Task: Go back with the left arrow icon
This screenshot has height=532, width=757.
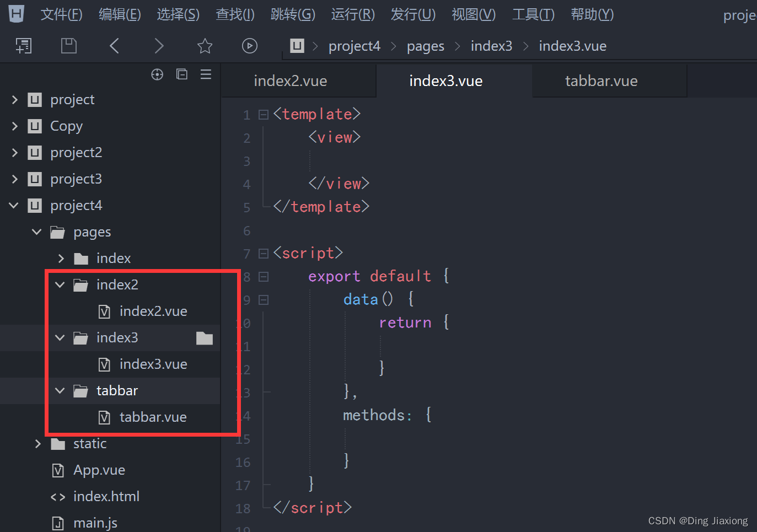Action: 114,46
